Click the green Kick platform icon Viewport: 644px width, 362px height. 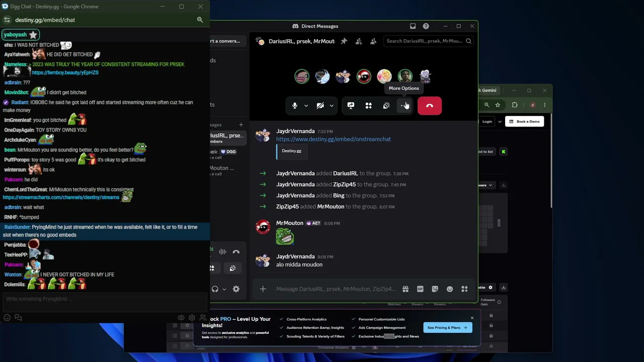pyautogui.click(x=503, y=151)
